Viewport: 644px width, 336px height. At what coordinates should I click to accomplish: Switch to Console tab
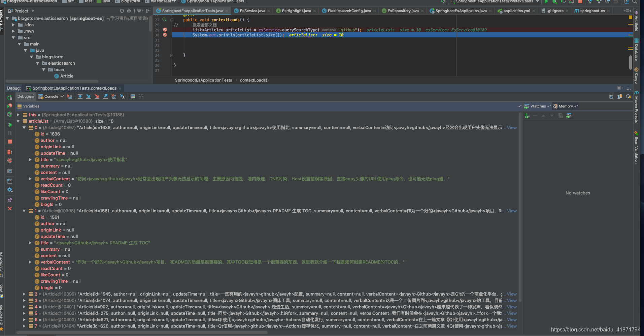[51, 96]
